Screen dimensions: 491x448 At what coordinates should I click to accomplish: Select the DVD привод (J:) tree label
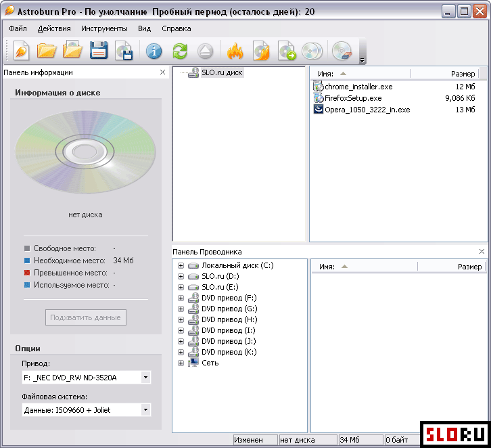click(x=229, y=341)
